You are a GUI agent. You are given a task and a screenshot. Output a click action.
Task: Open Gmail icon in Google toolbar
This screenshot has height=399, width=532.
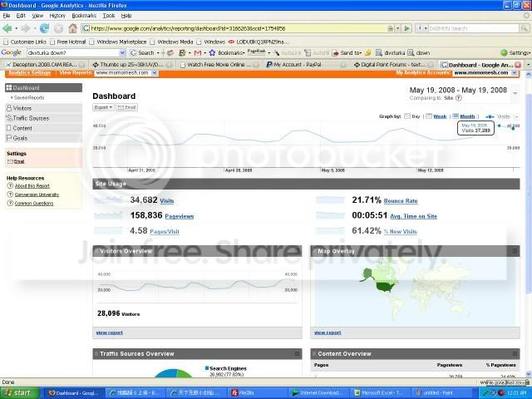198,53
